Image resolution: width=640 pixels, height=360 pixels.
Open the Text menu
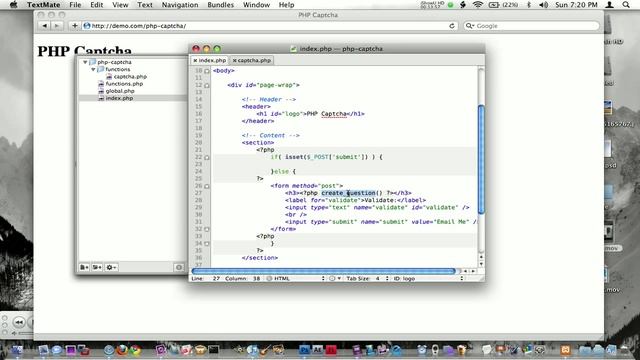click(144, 5)
